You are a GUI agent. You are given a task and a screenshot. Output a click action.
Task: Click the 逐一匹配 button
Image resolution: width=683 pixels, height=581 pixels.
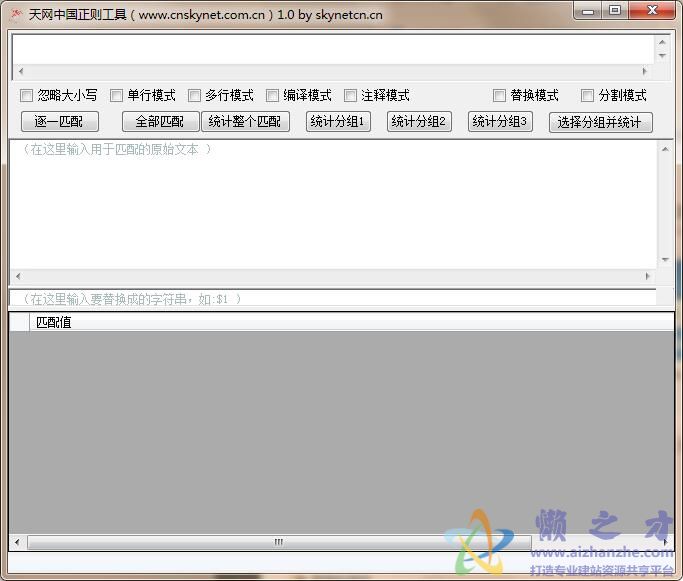pyautogui.click(x=60, y=122)
